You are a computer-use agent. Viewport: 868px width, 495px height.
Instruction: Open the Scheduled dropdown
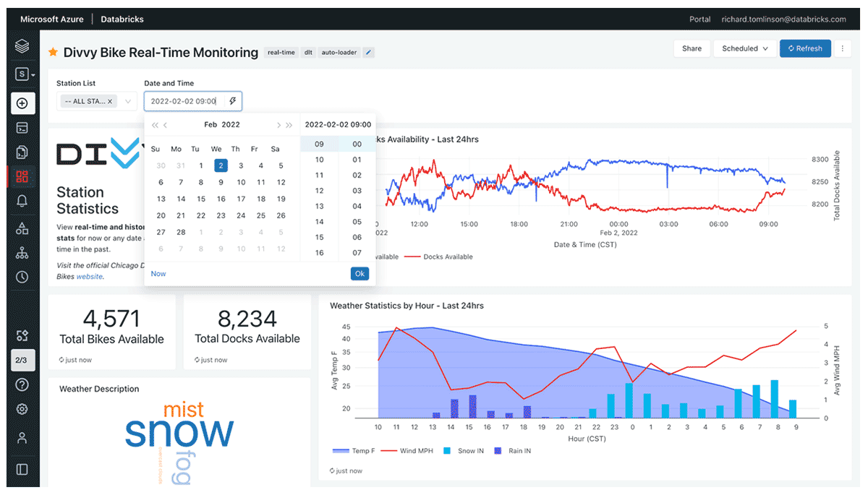(x=744, y=48)
